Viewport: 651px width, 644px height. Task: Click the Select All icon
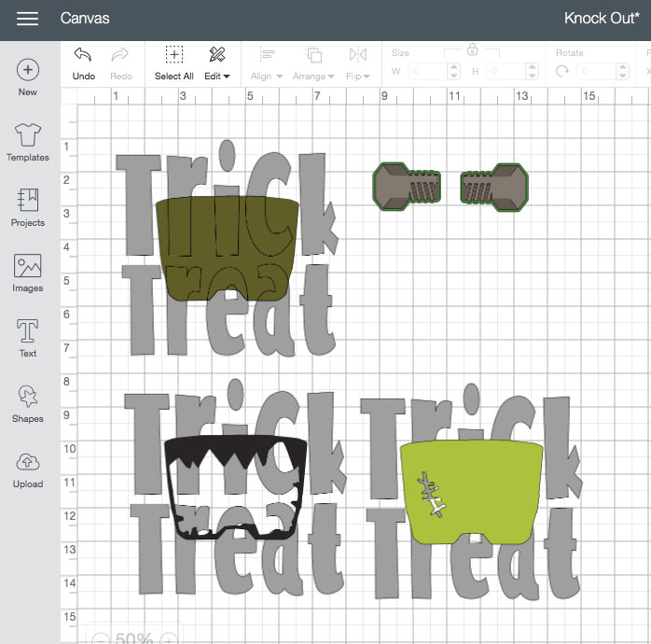174,54
